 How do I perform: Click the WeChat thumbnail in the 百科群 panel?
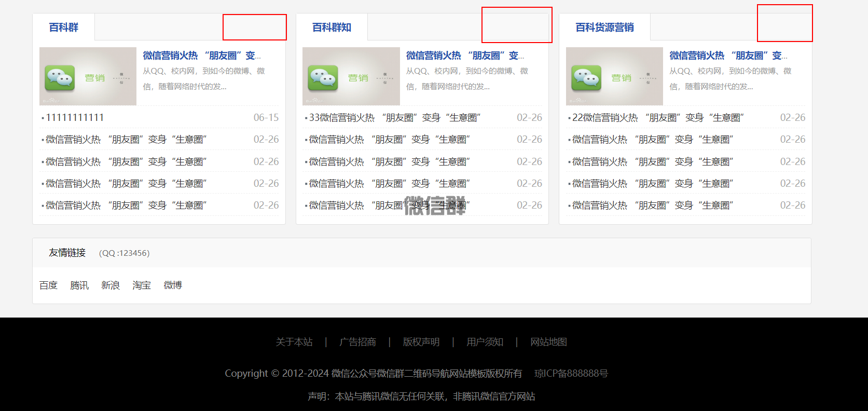click(x=88, y=76)
